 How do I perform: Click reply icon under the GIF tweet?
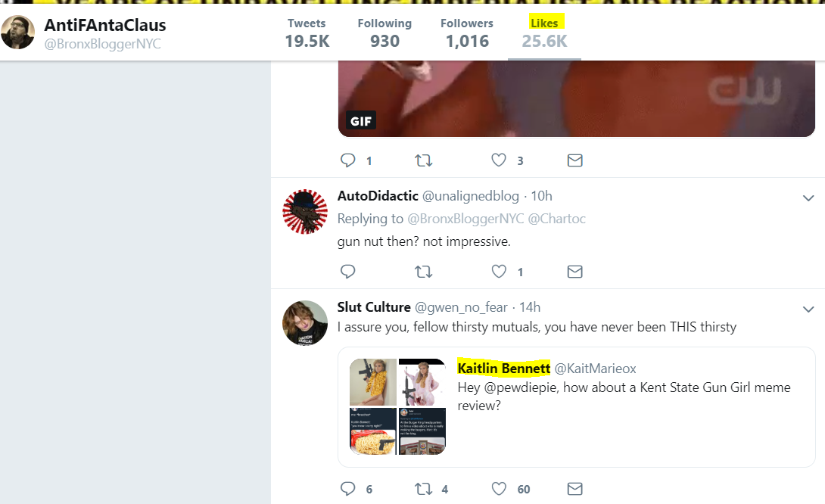347,160
